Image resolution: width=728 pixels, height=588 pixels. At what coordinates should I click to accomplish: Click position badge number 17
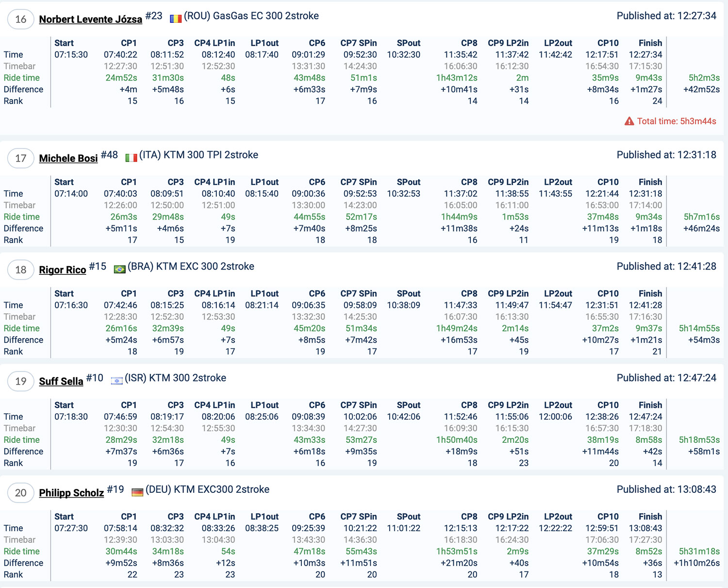20,158
